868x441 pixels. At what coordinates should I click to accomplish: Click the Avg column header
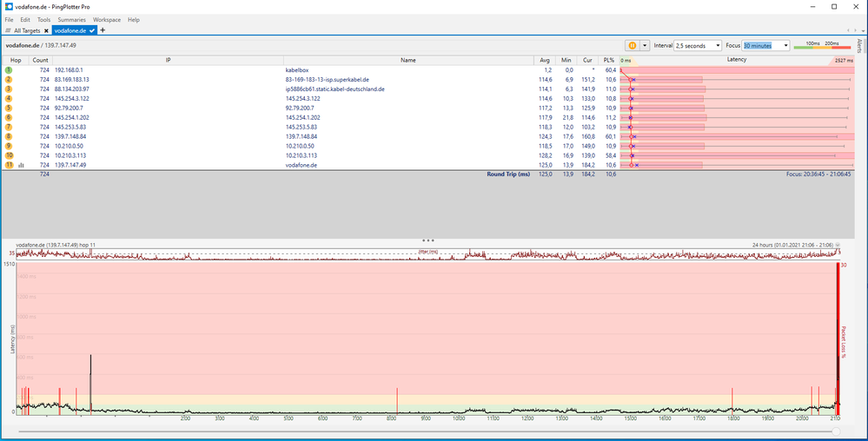[544, 60]
